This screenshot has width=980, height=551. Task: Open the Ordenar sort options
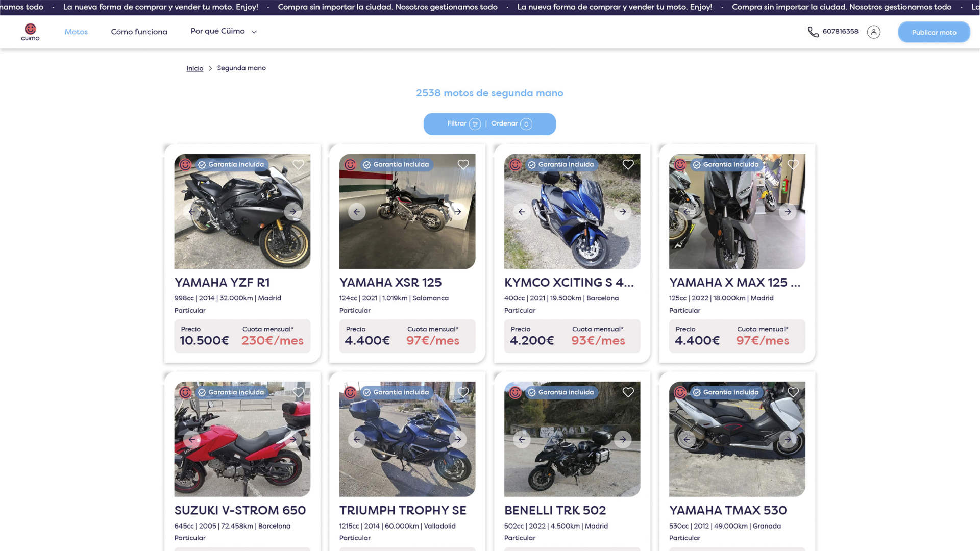pyautogui.click(x=511, y=124)
